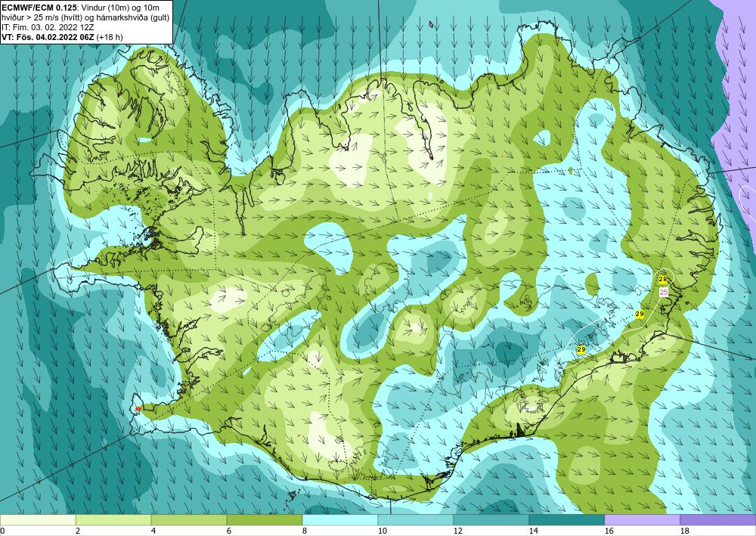Click the legend scale value 6
This screenshot has width=756, height=536.
click(228, 531)
